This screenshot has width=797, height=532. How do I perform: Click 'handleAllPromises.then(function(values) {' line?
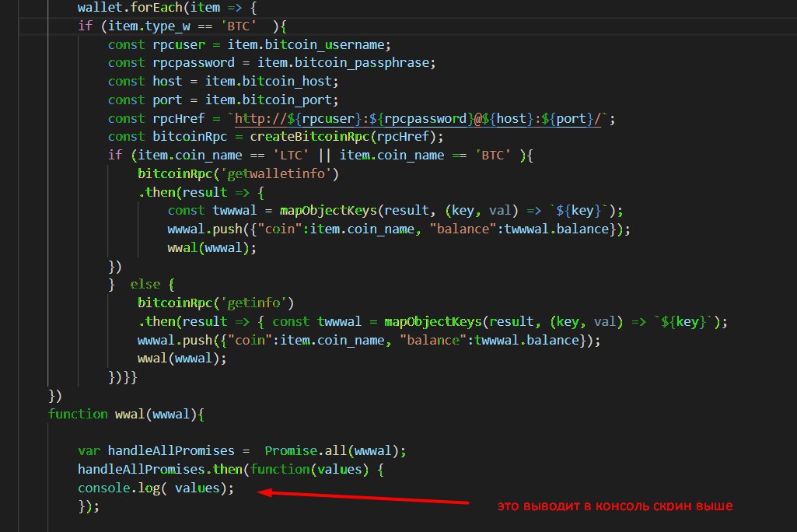(x=231, y=470)
